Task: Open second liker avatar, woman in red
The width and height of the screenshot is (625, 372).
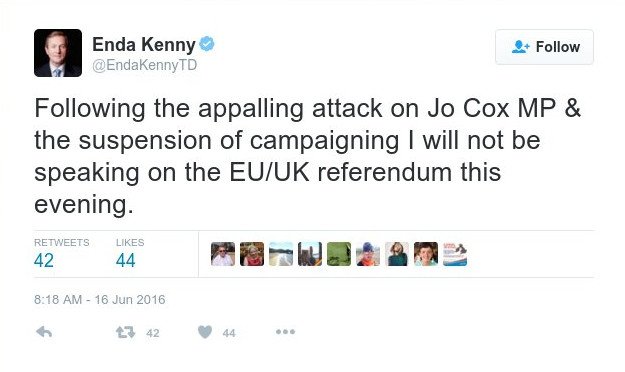Action: click(252, 254)
